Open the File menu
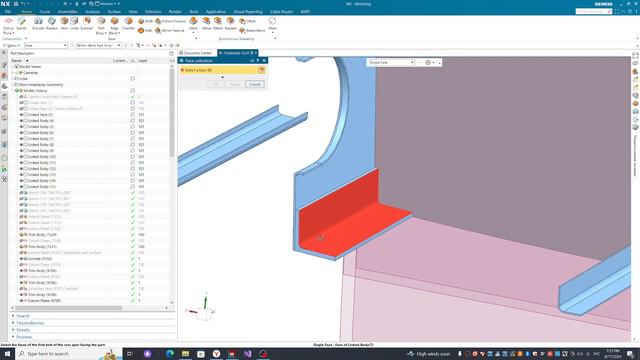Image resolution: width=640 pixels, height=360 pixels. [8, 12]
